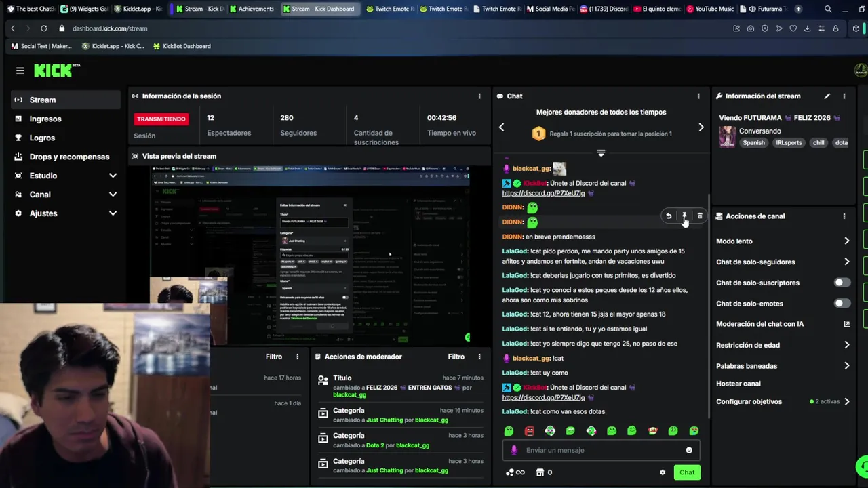Screen dimensions: 868x488
Task: Open the emoji picker in chat input
Action: (x=689, y=450)
